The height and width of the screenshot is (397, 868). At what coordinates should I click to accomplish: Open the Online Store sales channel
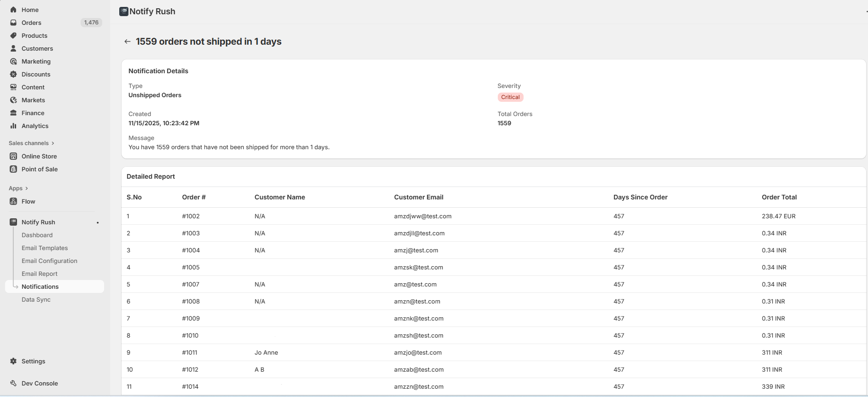[x=39, y=156]
